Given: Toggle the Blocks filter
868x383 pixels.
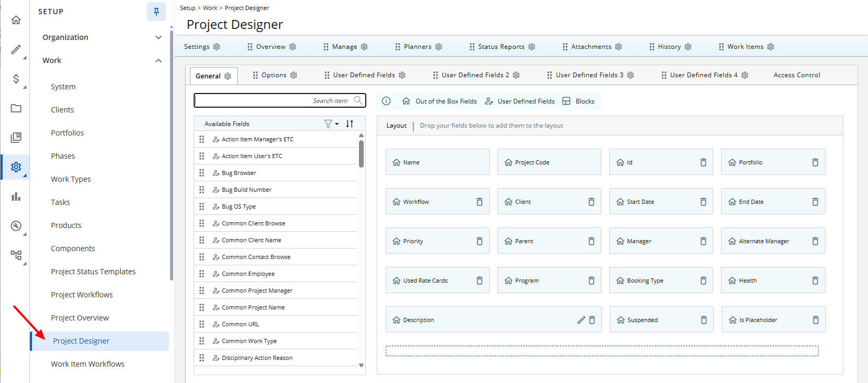Looking at the screenshot, I should (x=578, y=101).
